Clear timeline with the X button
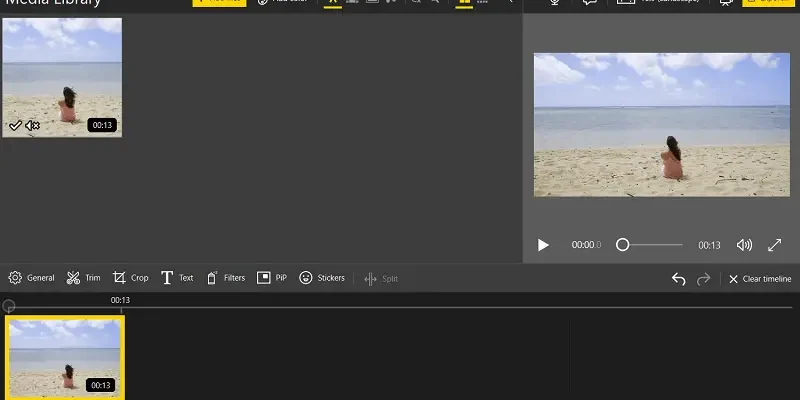This screenshot has height=400, width=800. point(760,279)
